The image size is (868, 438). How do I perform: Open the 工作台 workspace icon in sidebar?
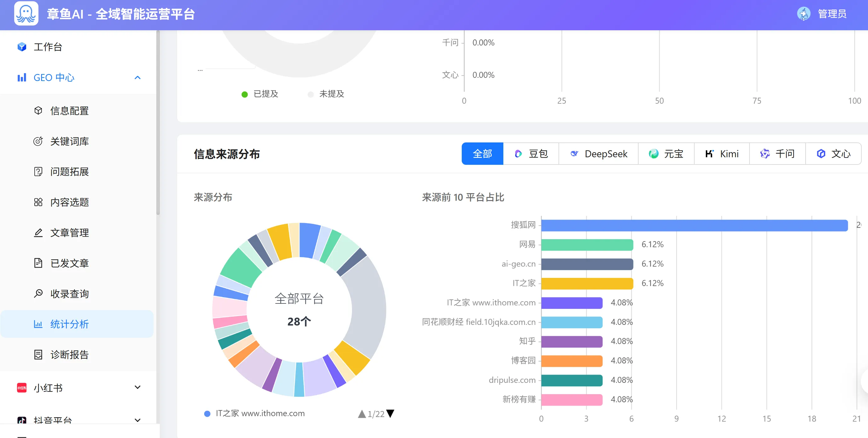pos(21,47)
